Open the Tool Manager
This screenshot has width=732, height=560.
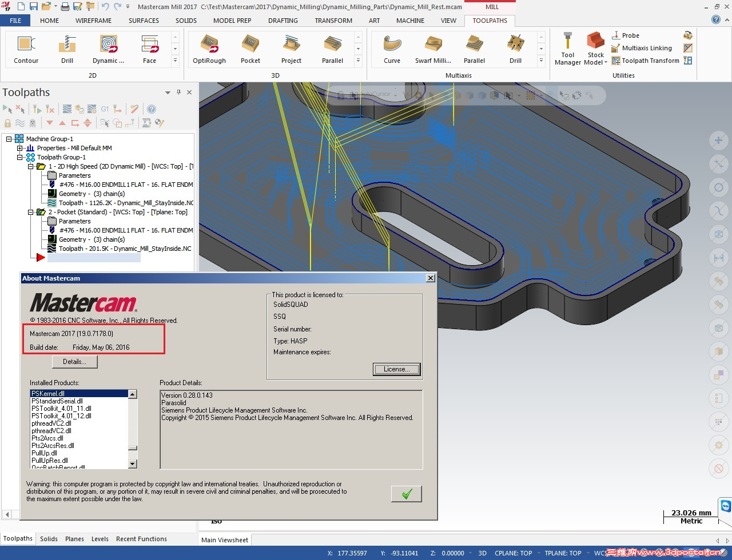pos(568,49)
